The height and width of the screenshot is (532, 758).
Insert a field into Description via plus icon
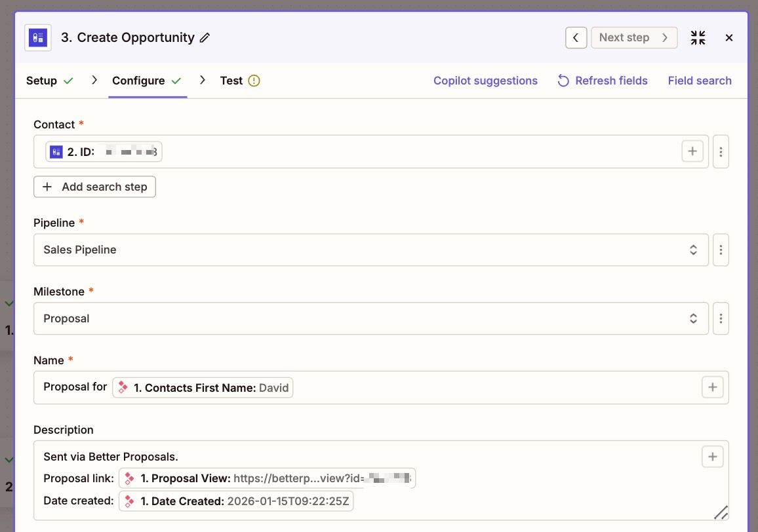(712, 457)
